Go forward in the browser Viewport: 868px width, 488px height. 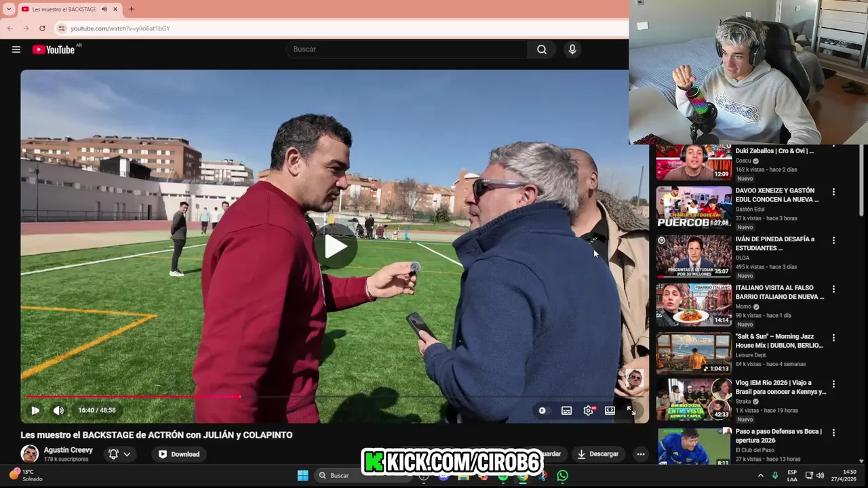[26, 28]
